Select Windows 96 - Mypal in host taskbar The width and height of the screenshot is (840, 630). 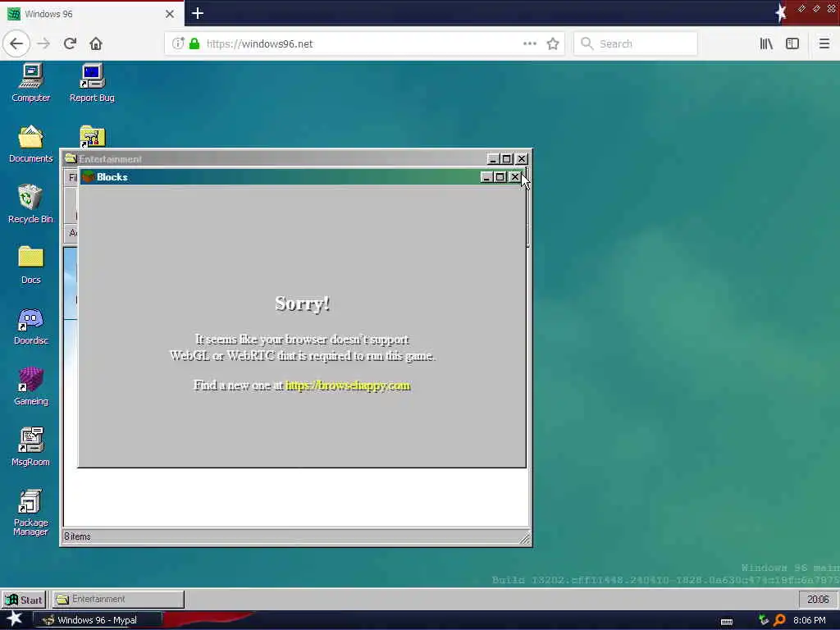[98, 620]
